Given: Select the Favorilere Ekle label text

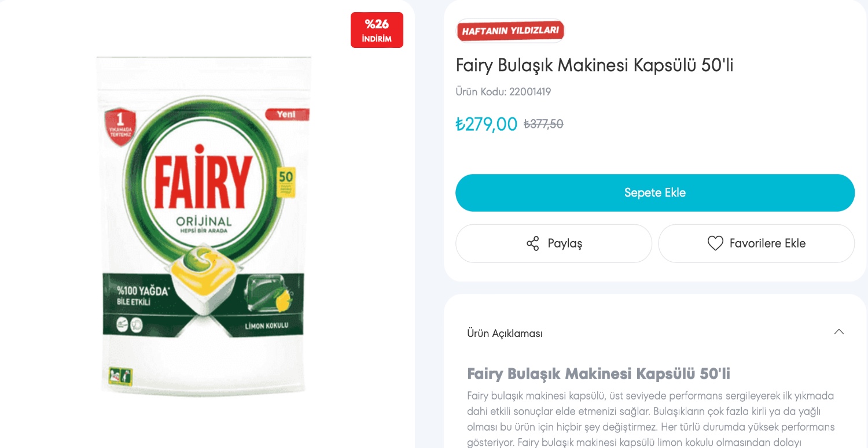Looking at the screenshot, I should [x=767, y=243].
